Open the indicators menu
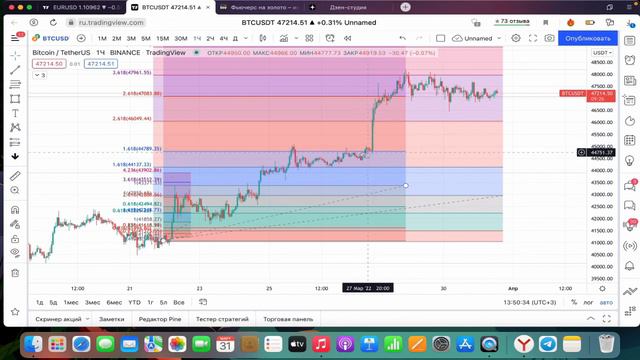Screen dimensions: 640x360 click(284, 38)
